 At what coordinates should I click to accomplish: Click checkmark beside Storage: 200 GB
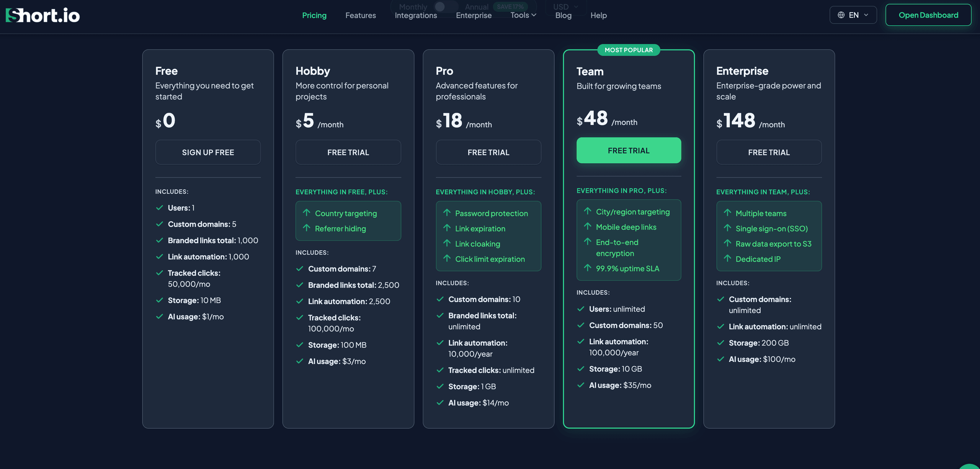(x=720, y=343)
